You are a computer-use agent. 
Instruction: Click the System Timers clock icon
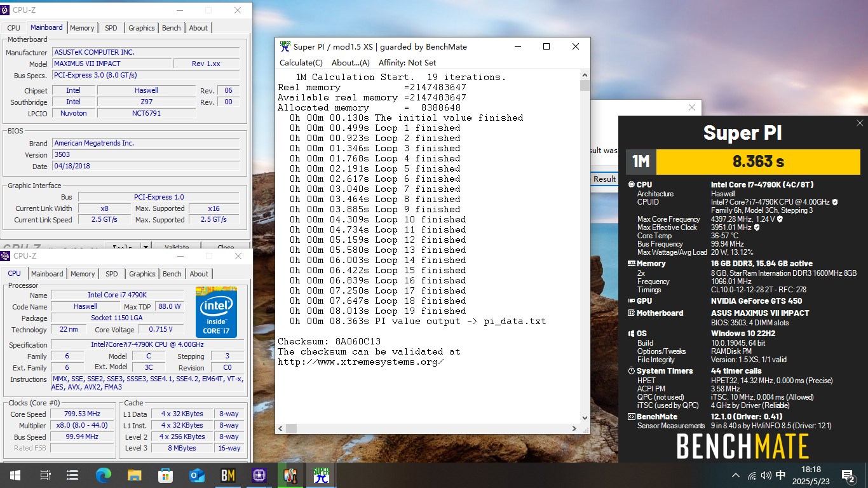point(631,371)
